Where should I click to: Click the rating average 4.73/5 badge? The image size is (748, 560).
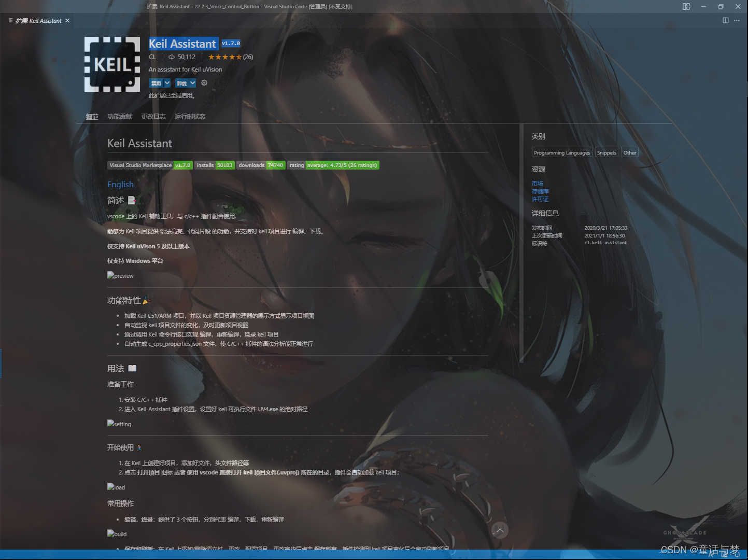pyautogui.click(x=333, y=165)
